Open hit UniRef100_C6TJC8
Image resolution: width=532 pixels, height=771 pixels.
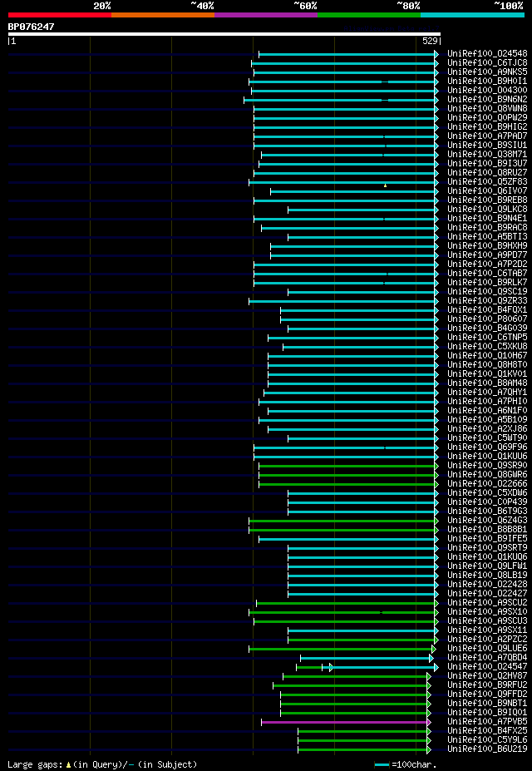(487, 63)
